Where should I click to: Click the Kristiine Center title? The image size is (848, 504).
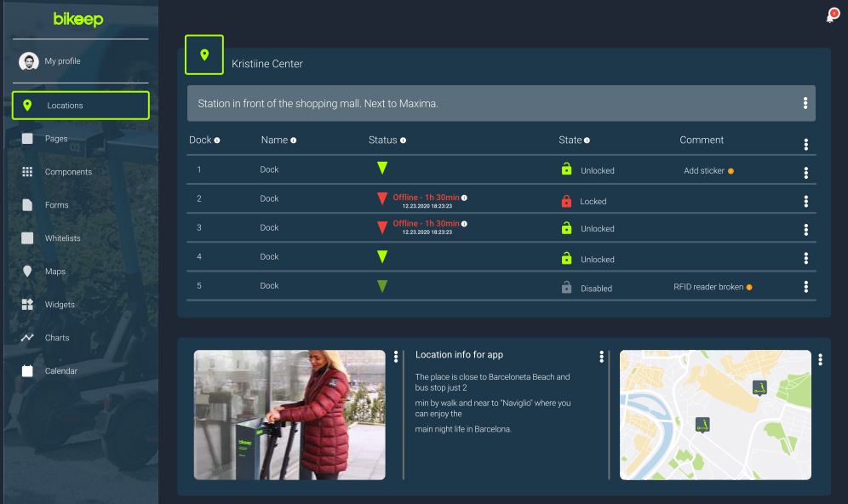267,64
